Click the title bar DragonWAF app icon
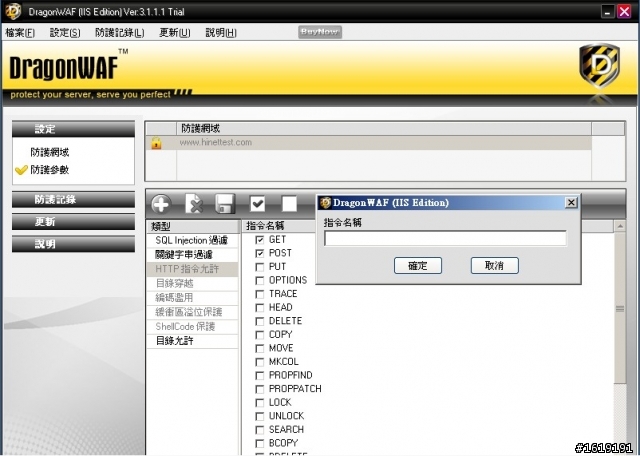The height and width of the screenshot is (456, 640). click(x=13, y=11)
